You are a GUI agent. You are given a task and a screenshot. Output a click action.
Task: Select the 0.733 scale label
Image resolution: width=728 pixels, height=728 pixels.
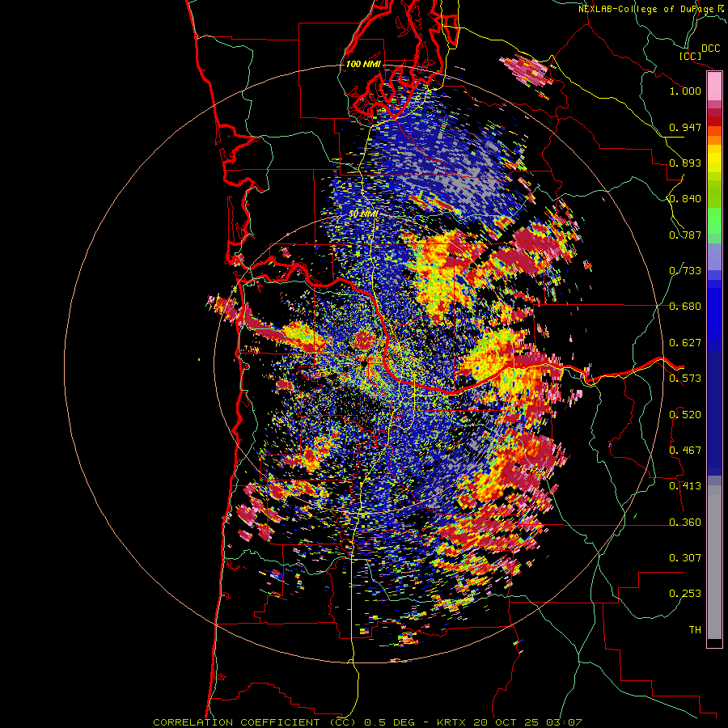pyautogui.click(x=685, y=271)
